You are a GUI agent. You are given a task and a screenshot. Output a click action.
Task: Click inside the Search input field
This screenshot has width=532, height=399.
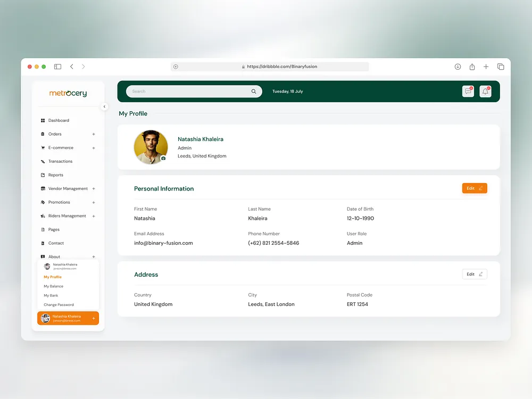pyautogui.click(x=186, y=91)
